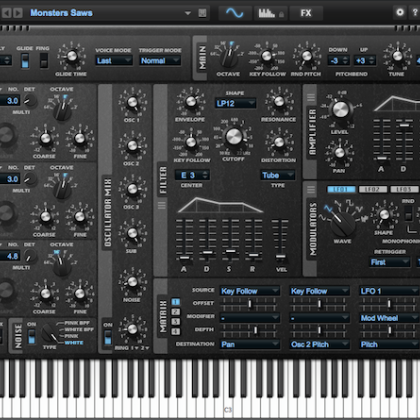Click the Noise Type selector knob
Image resolution: width=420 pixels, height=420 pixels.
pos(51,333)
